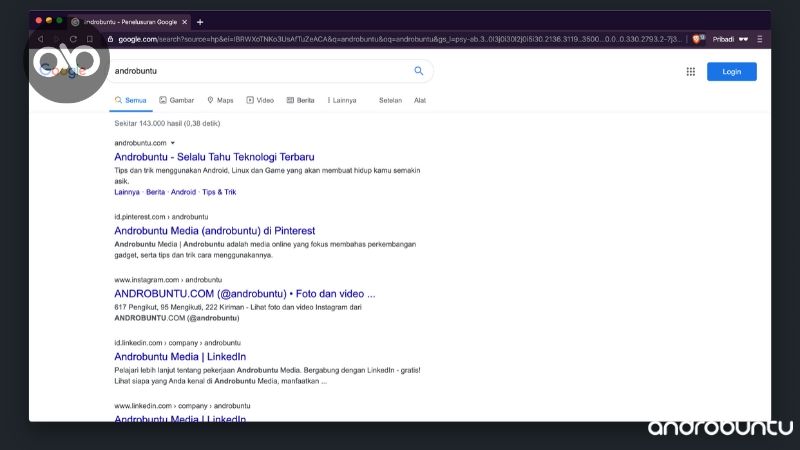Screen dimensions: 800x450
Task: Click the id.pinterest.com › androbuntu breadcrumb
Action: pyautogui.click(x=161, y=217)
